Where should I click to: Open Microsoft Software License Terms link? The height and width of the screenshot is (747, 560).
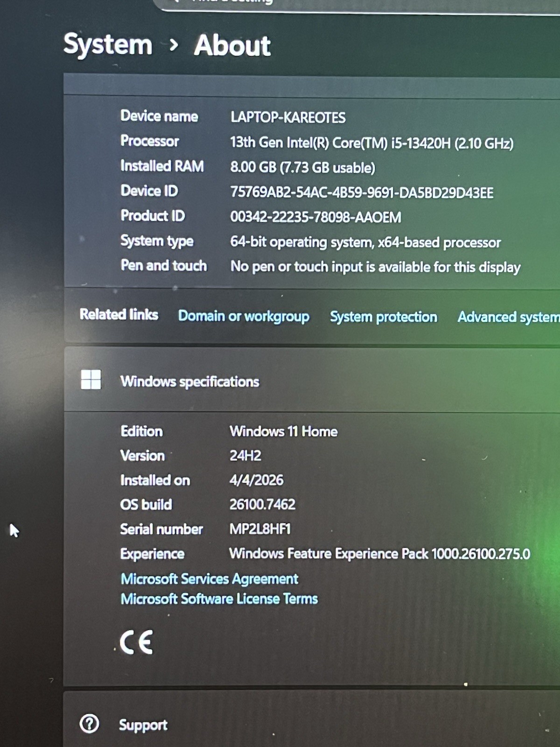[x=219, y=599]
